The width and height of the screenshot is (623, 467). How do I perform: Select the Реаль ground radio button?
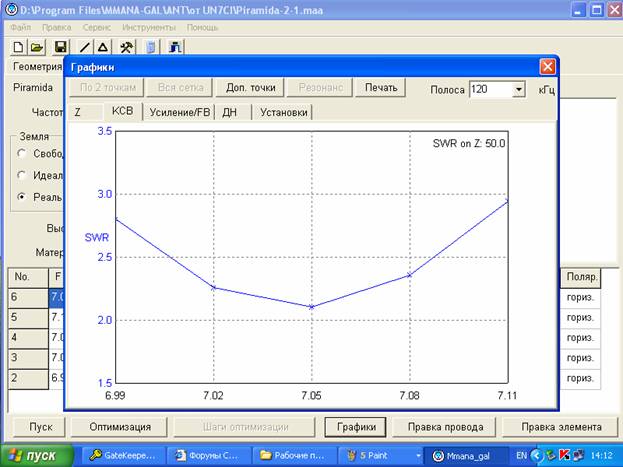coord(22,197)
